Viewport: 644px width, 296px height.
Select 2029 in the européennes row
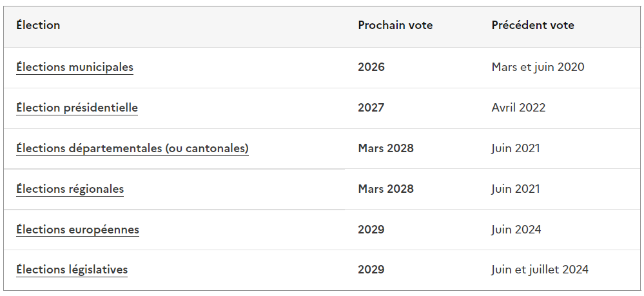371,230
